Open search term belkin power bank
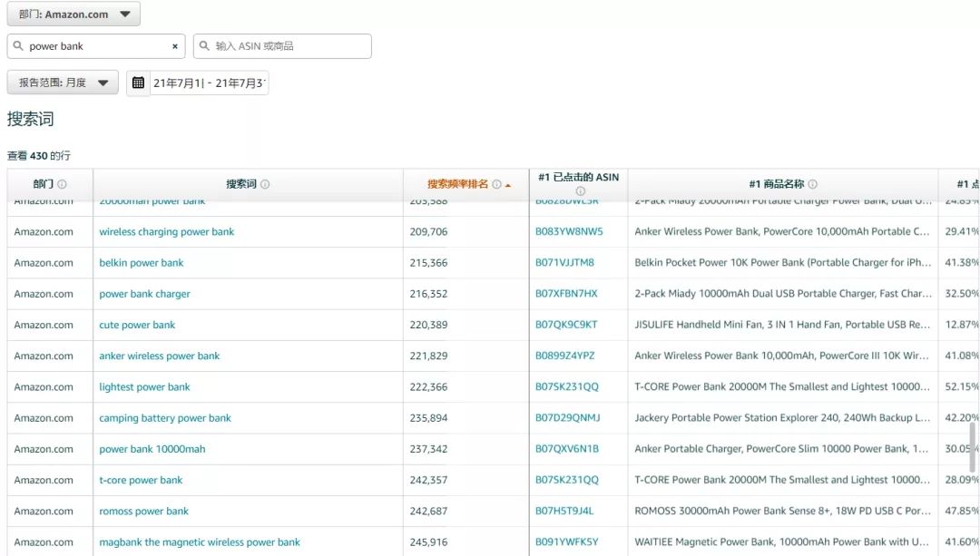980x556 pixels. [142, 263]
